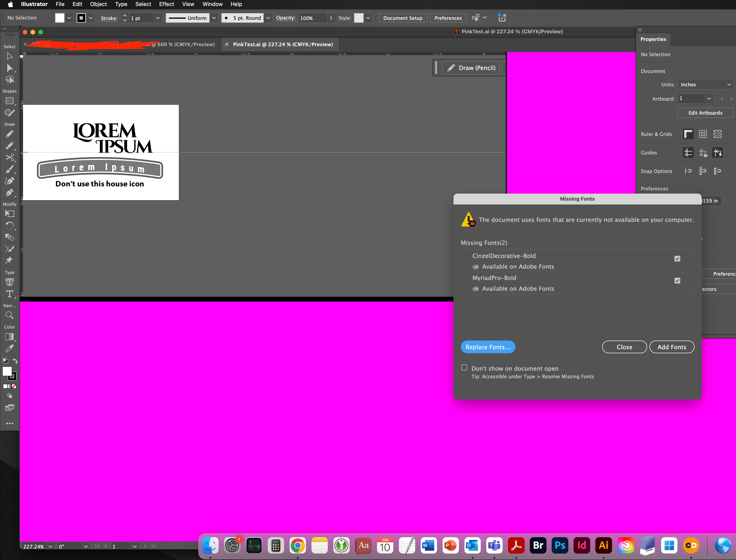Enable Don't show on document open

464,367
